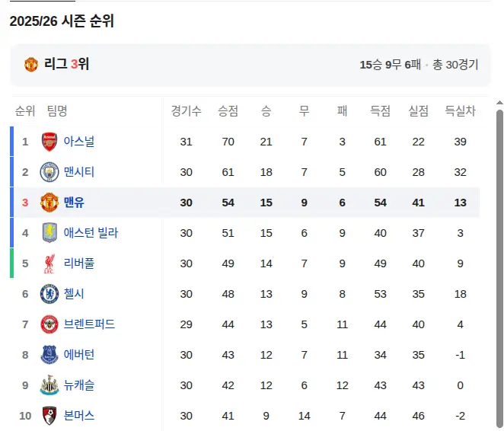Click the Chelsea crest icon
The image size is (504, 431).
tap(49, 294)
